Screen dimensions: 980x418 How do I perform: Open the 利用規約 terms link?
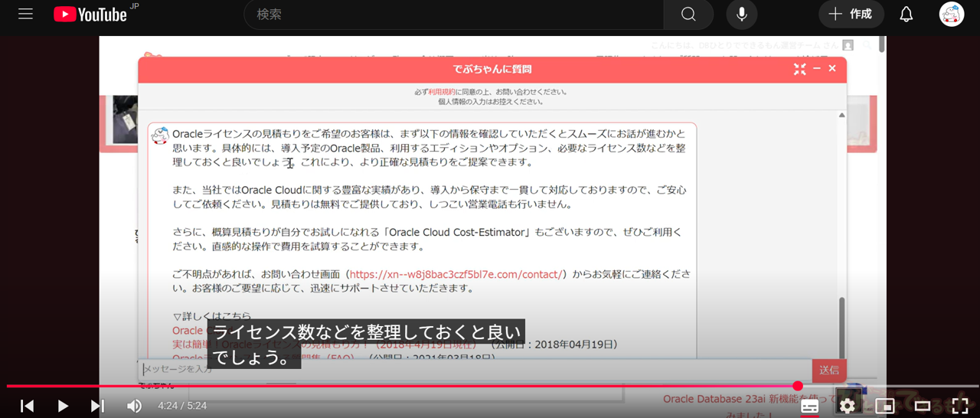click(x=442, y=92)
